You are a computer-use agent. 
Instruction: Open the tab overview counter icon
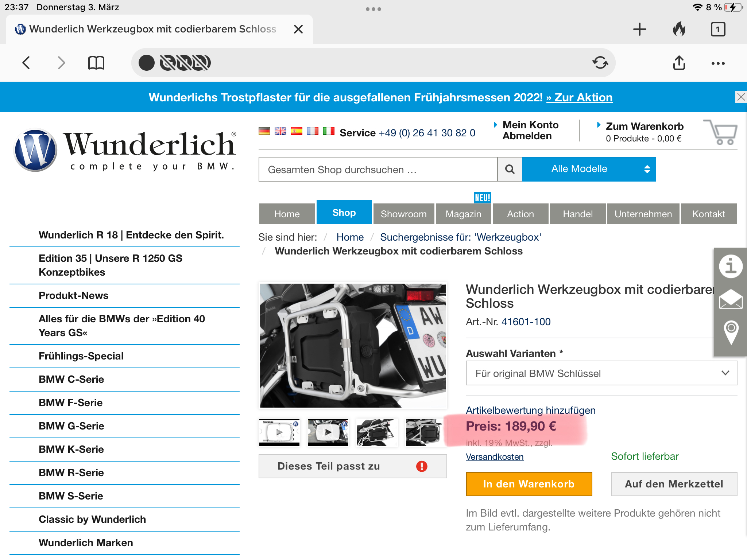tap(718, 29)
